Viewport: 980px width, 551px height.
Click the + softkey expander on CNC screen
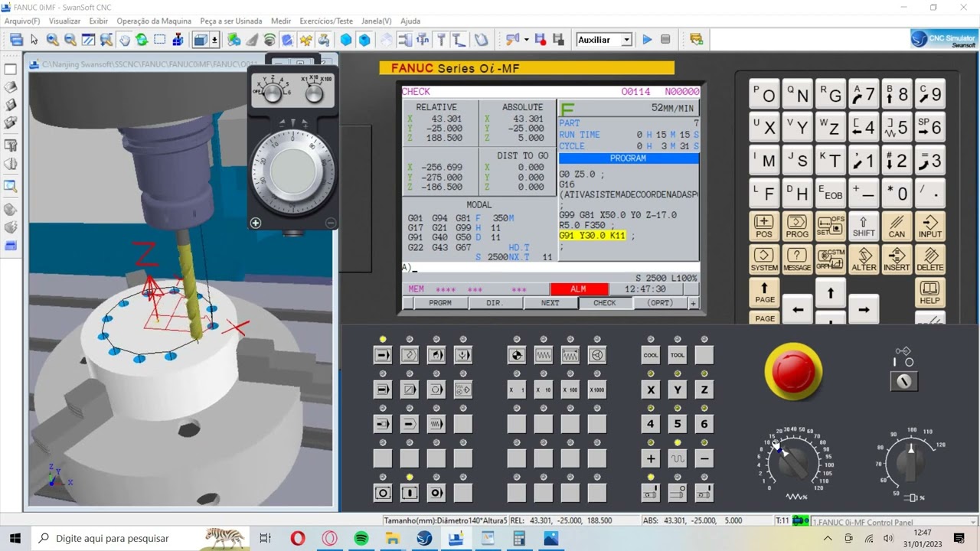point(694,303)
